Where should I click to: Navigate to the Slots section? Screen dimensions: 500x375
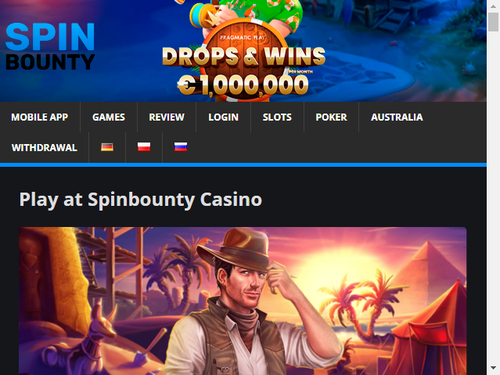click(x=277, y=117)
